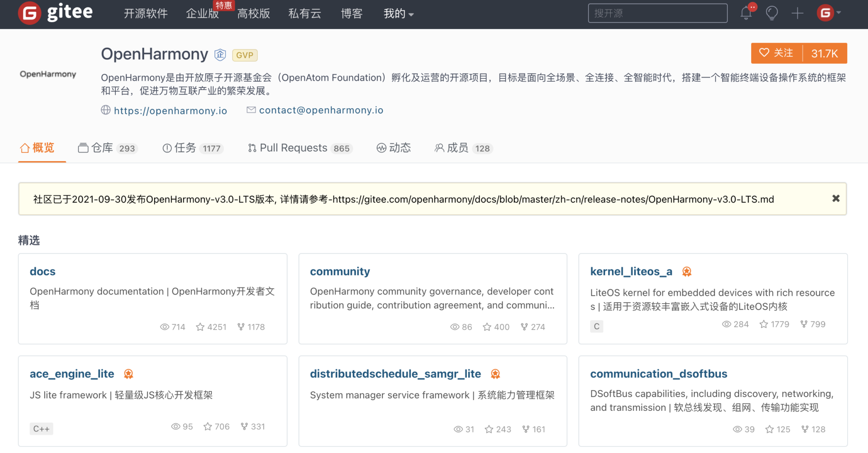The width and height of the screenshot is (868, 453).
Task: Click the enterprise verification badge icon
Action: click(220, 55)
